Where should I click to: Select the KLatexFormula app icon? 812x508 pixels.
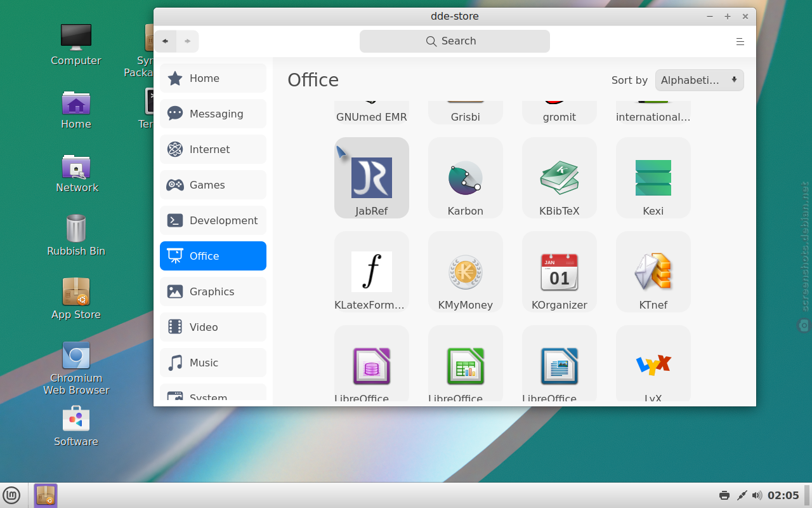pyautogui.click(x=372, y=272)
